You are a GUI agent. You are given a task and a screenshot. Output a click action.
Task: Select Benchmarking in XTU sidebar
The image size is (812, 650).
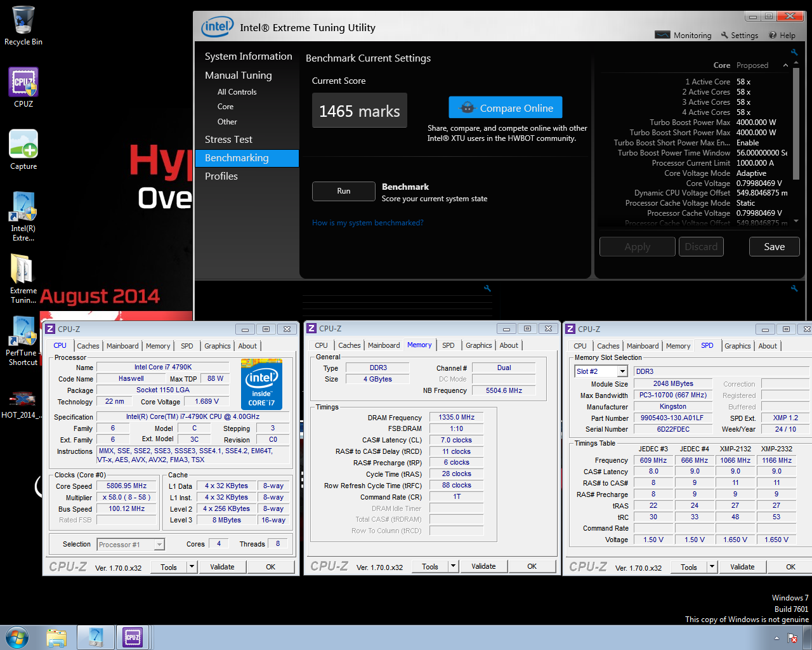click(247, 158)
